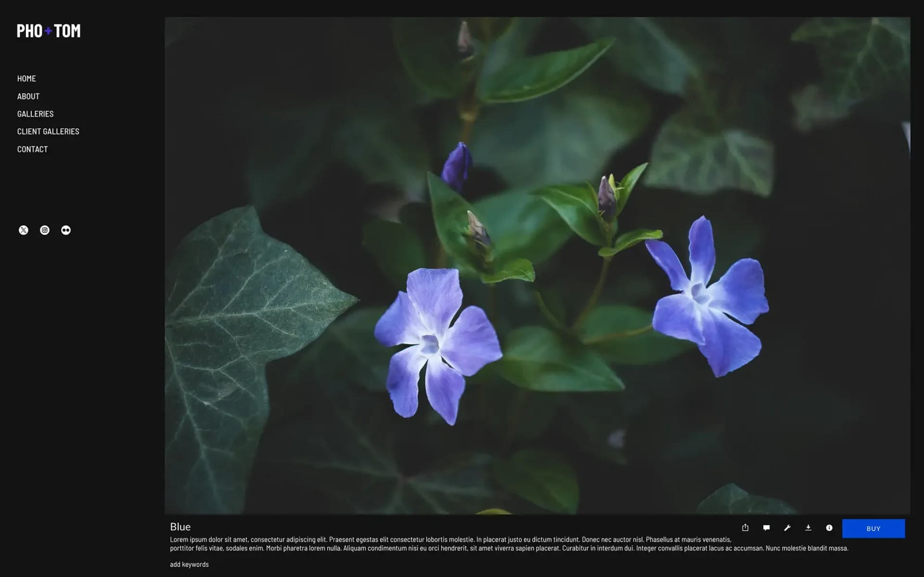Select the photo title 'Blue' to edit

point(180,526)
